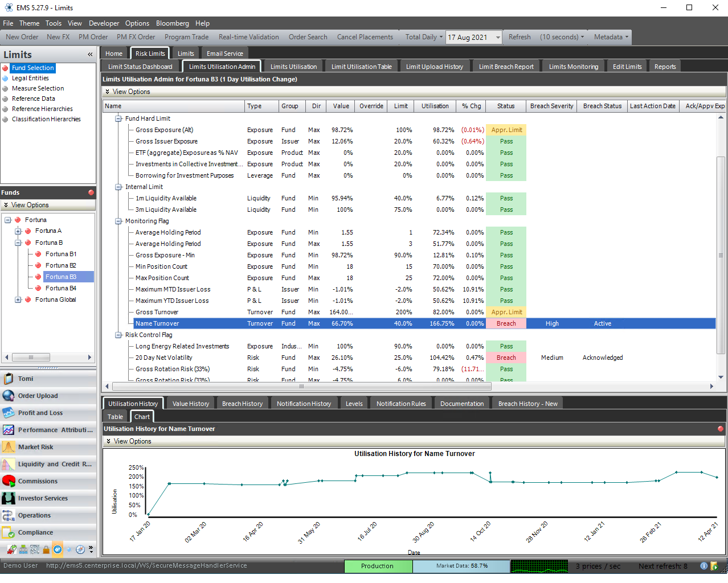
Task: Click the Order Upload globe icon
Action: tap(9, 396)
